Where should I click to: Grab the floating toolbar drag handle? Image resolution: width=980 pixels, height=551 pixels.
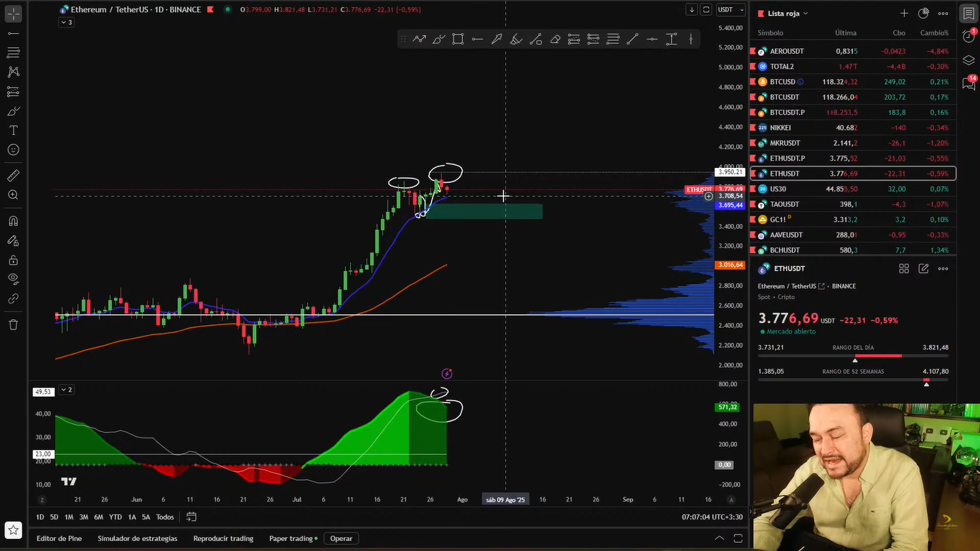[x=403, y=39]
